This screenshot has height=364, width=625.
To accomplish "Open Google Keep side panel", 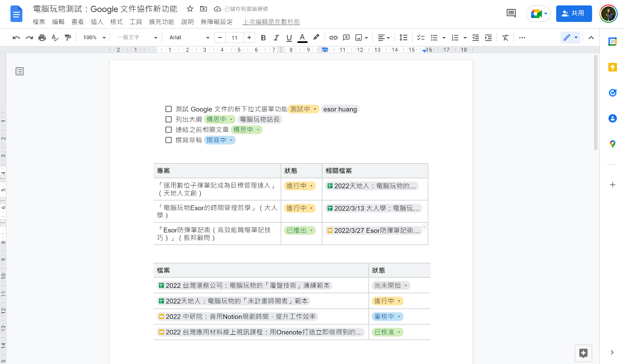I will click(612, 67).
